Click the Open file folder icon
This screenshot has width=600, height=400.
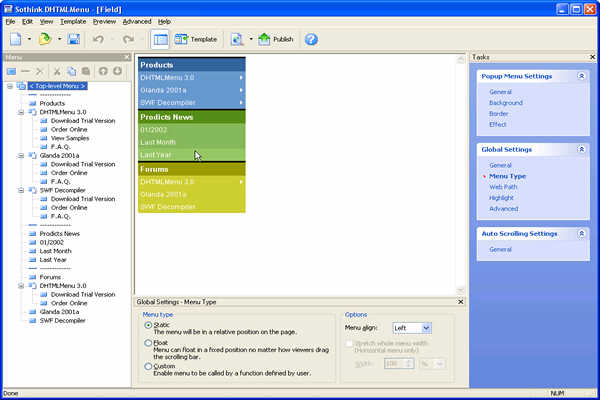[x=45, y=39]
